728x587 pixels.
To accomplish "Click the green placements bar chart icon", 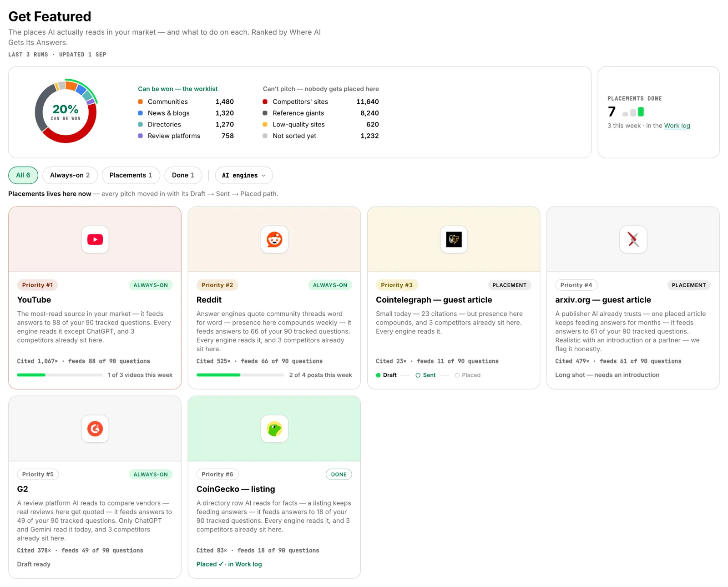I will (633, 112).
